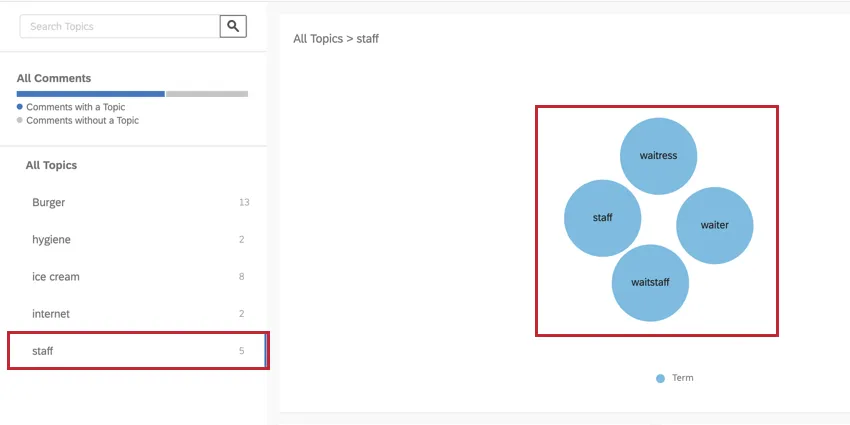The height and width of the screenshot is (425, 850).
Task: Open the hygiene topic
Action: (x=51, y=240)
